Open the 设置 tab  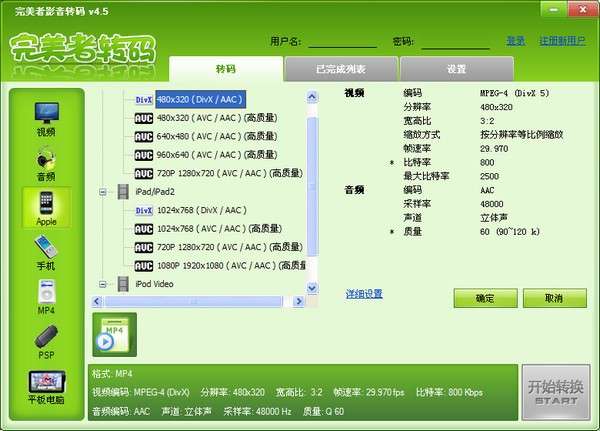tap(457, 69)
